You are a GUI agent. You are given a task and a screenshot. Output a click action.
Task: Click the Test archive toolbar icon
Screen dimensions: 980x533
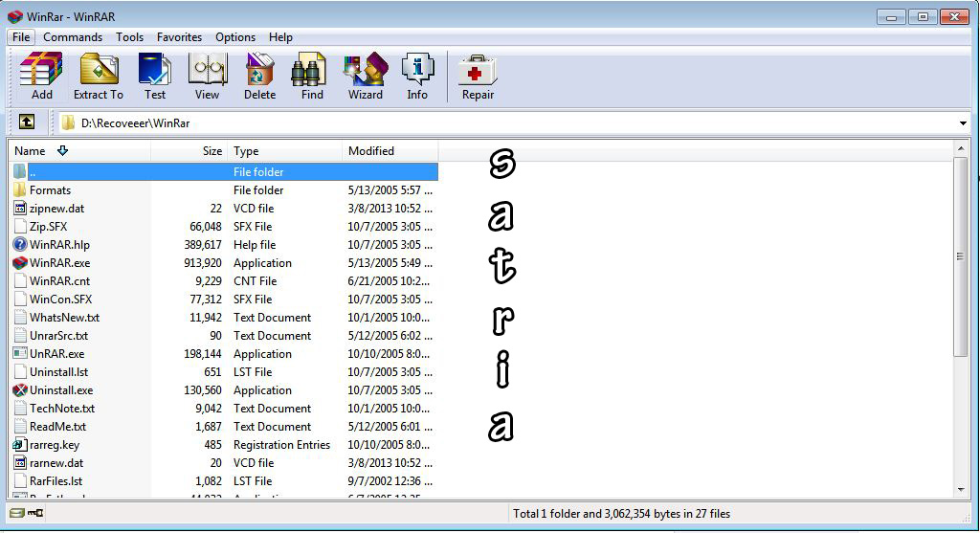[x=154, y=69]
